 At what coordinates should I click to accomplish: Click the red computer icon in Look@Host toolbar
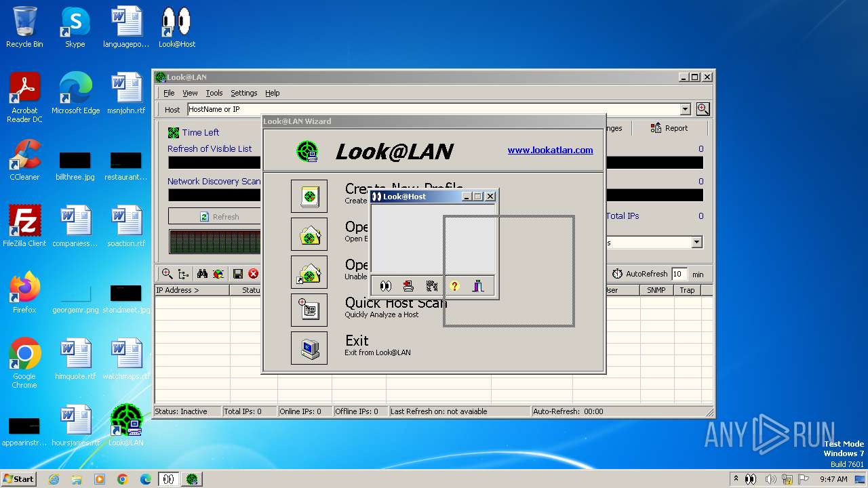coord(408,286)
